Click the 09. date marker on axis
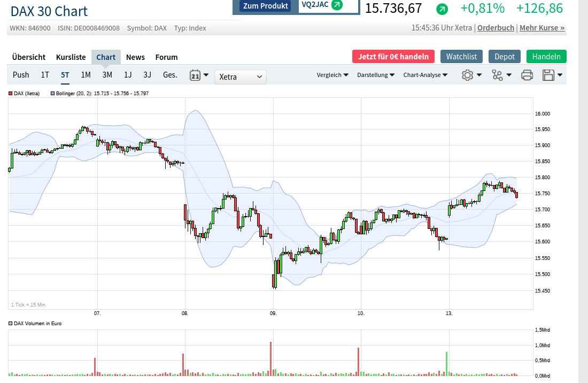588x383 pixels. click(x=273, y=313)
